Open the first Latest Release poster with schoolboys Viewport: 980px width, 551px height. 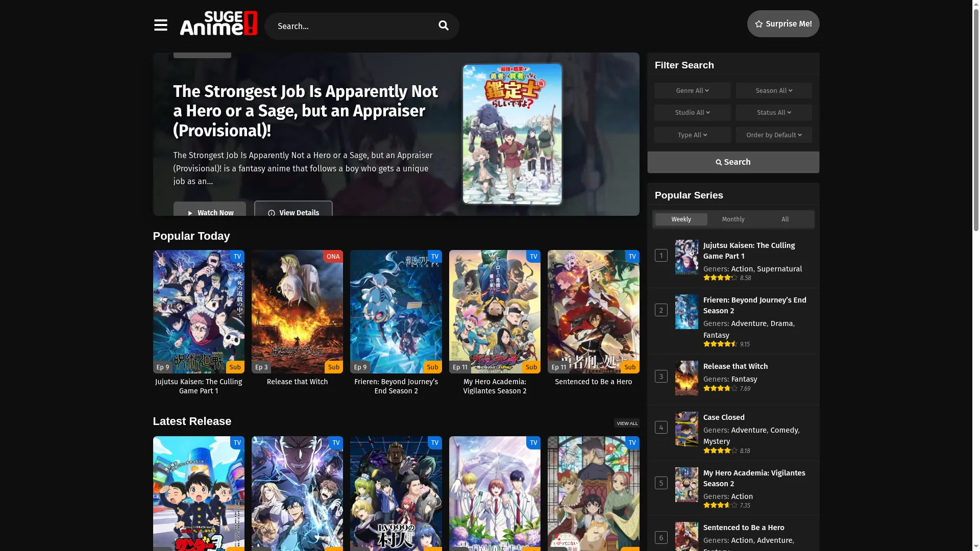[x=199, y=493]
